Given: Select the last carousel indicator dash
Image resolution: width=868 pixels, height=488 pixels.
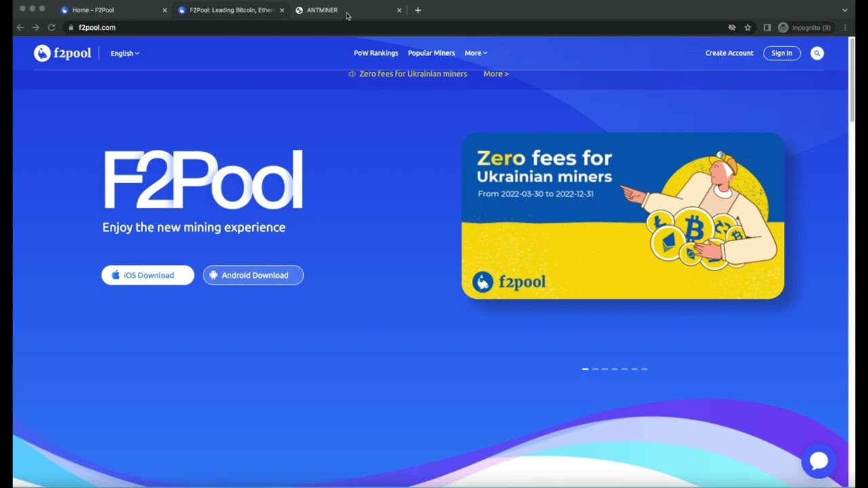Looking at the screenshot, I should pyautogui.click(x=644, y=369).
